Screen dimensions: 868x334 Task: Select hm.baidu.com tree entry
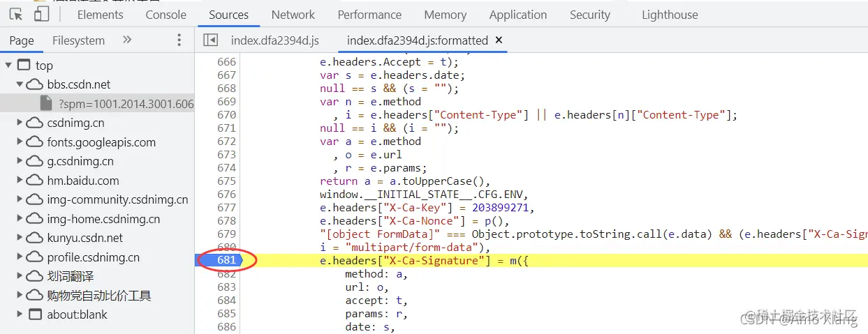pyautogui.click(x=83, y=181)
